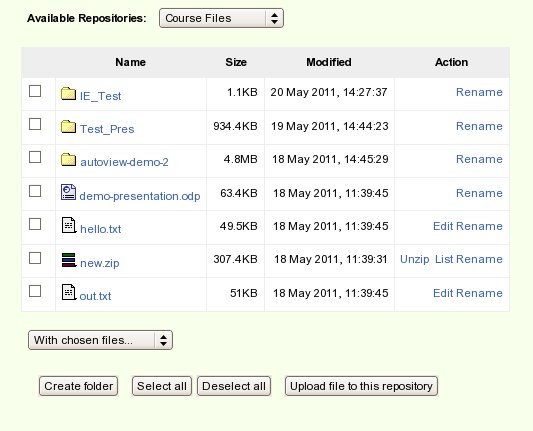Rename the autoview-demo-2 folder
533x431 pixels.
(479, 159)
